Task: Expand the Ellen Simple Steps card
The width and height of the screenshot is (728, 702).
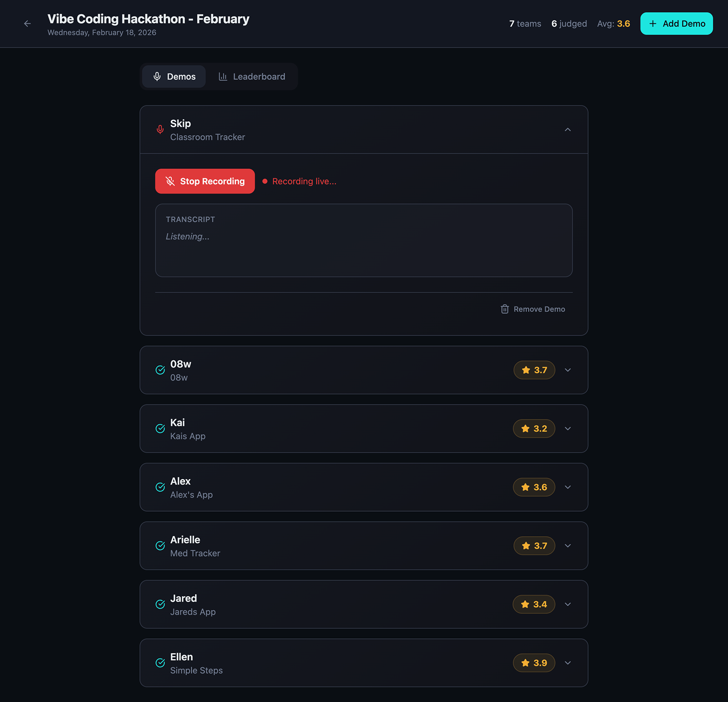Action: [x=567, y=663]
